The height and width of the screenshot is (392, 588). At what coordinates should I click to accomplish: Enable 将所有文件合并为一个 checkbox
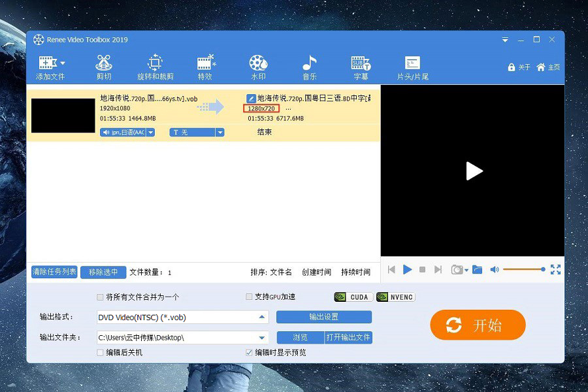point(100,297)
